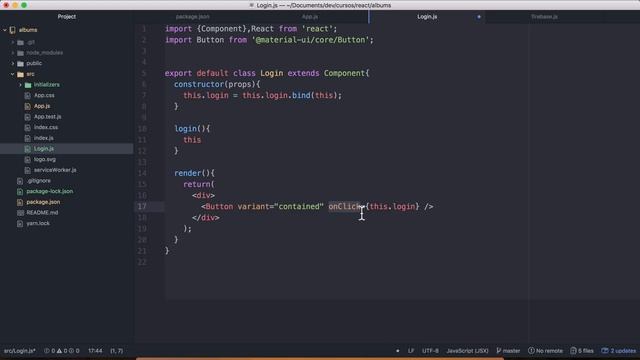The image size is (640, 360).
Task: Expand the node_modules folder chevron
Action: [x=13, y=53]
